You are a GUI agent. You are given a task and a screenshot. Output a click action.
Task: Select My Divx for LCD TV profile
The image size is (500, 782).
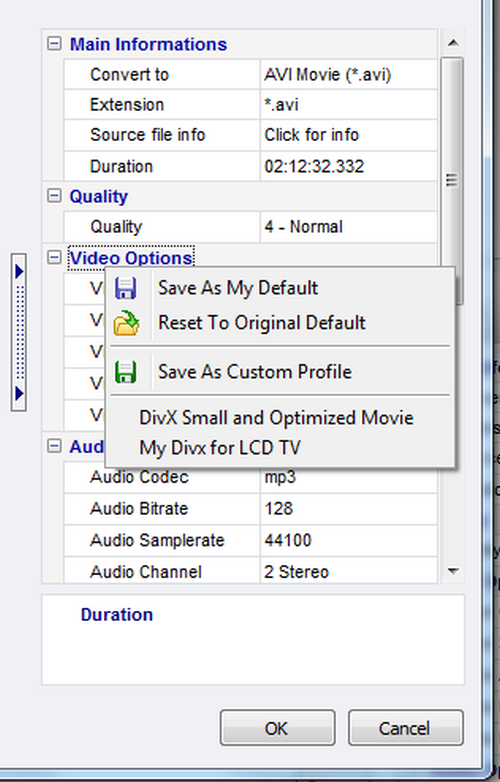[220, 447]
